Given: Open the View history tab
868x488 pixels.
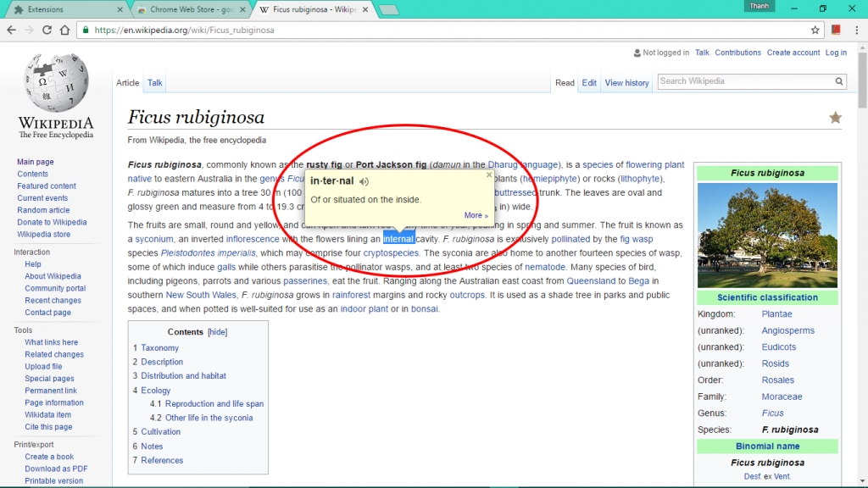Looking at the screenshot, I should click(x=626, y=82).
